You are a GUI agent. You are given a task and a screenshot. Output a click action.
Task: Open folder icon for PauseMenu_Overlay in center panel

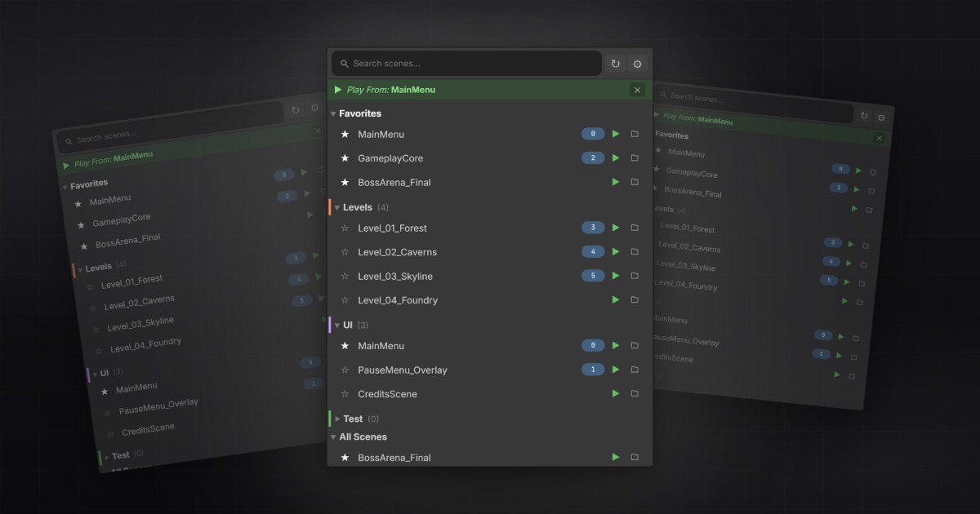pos(635,370)
